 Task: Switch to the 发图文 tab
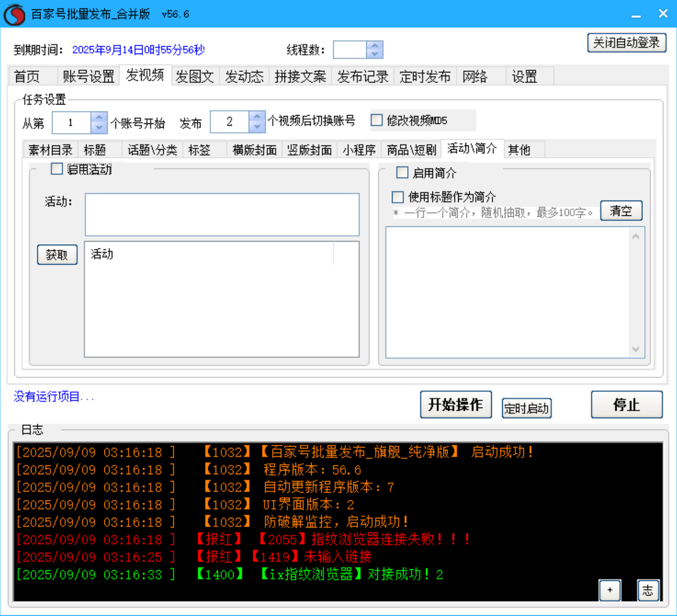[195, 76]
